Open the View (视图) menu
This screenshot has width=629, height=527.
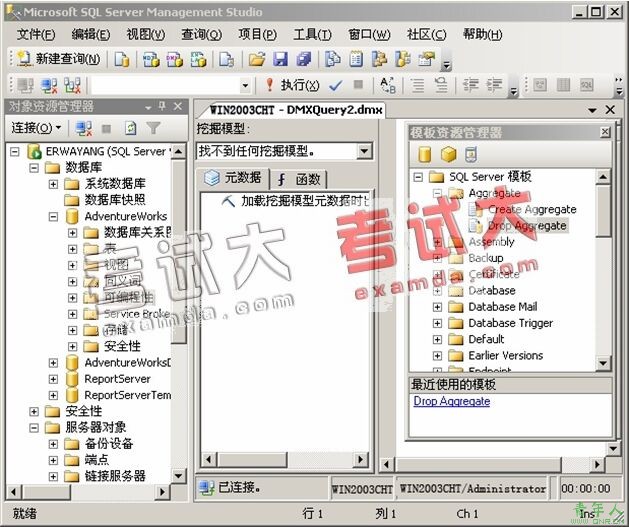click(x=146, y=34)
